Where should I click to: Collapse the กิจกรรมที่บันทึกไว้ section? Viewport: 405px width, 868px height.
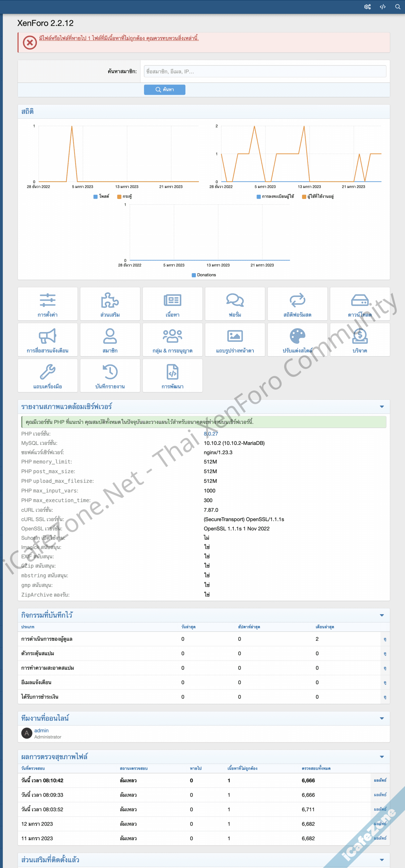(382, 615)
